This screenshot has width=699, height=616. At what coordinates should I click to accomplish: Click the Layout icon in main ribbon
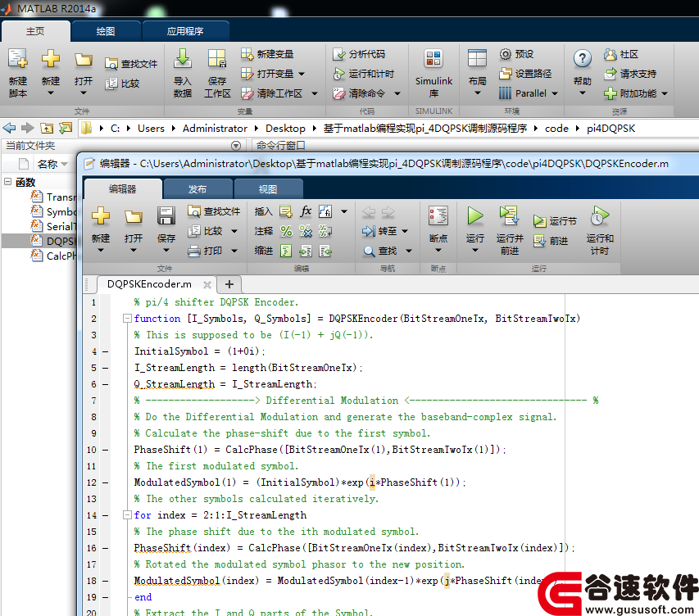(477, 59)
